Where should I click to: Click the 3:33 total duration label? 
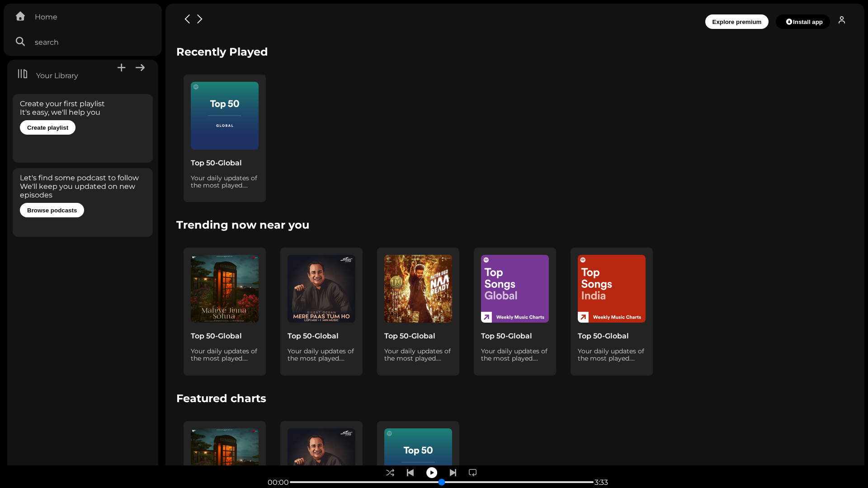coord(601,482)
